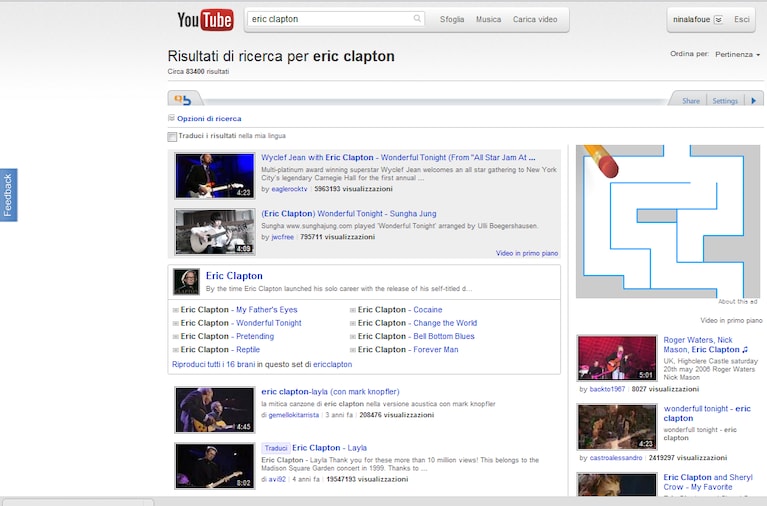Open the ericclapton set link
The width and height of the screenshot is (767, 506).
[x=332, y=365]
